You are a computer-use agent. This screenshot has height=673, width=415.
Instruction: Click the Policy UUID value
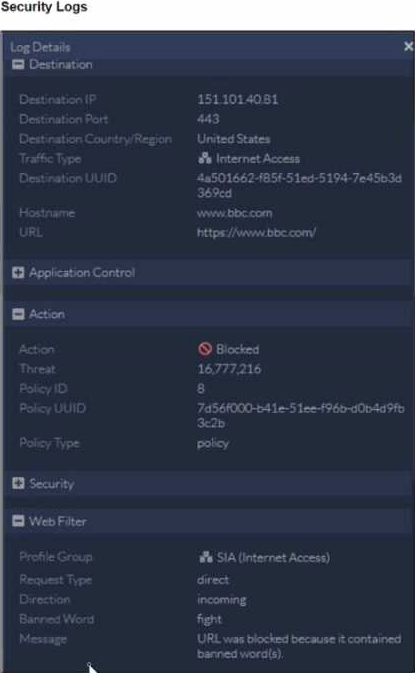(300, 415)
